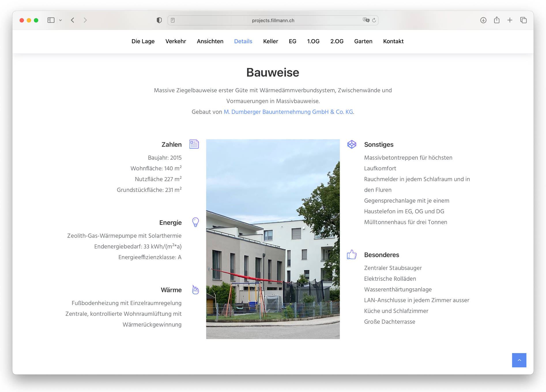This screenshot has height=392, width=546.
Task: Open the M. Dumberger Bauunternehmung link
Action: (x=288, y=112)
